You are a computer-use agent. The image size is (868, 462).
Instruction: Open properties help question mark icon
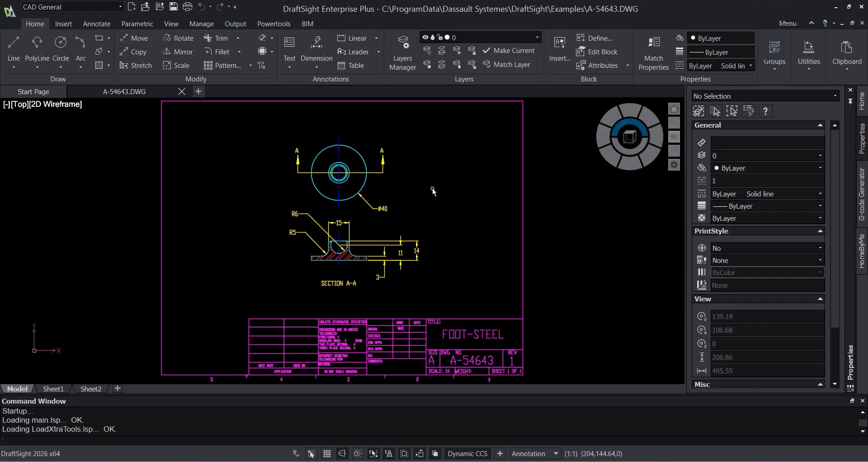[x=765, y=111]
